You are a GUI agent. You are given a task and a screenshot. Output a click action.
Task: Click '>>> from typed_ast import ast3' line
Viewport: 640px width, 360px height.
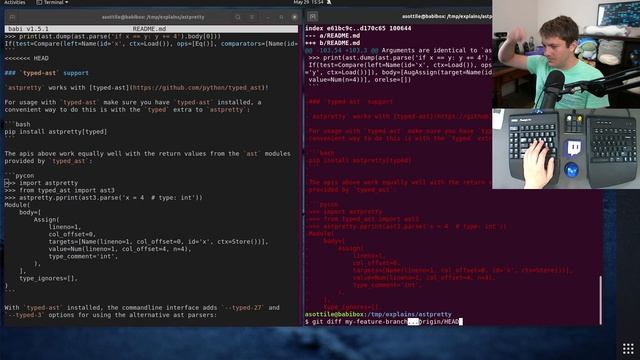point(60,191)
